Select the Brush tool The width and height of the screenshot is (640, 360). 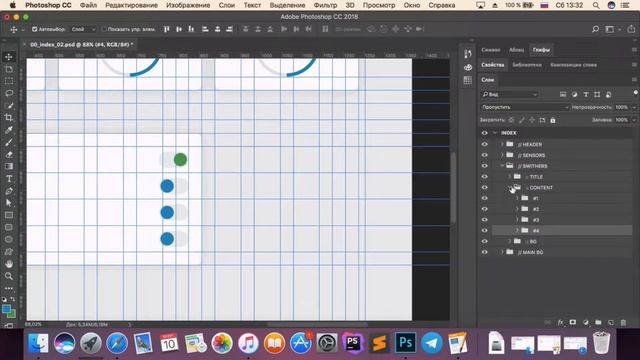9,142
